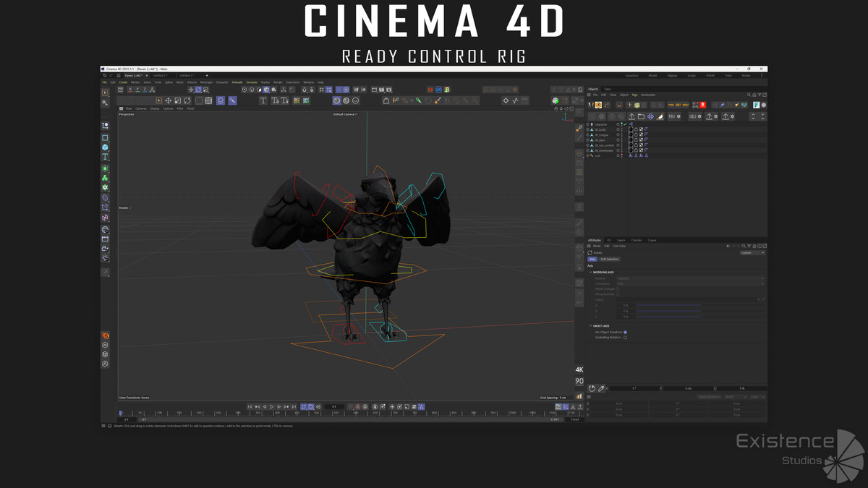Viewport: 868px width, 488px height.
Task: Click the FBX export settings icon
Action: [x=673, y=116]
